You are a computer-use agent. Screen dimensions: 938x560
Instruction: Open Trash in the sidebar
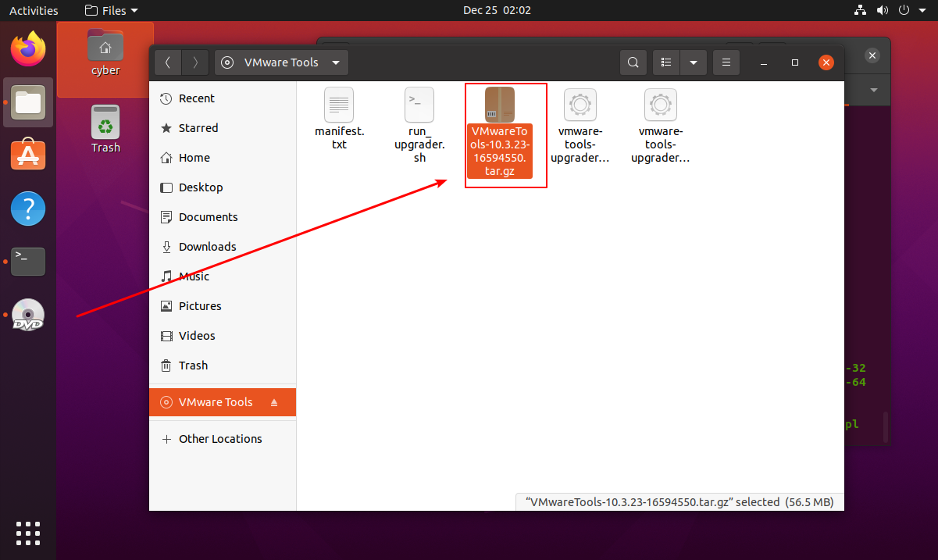[223, 366]
